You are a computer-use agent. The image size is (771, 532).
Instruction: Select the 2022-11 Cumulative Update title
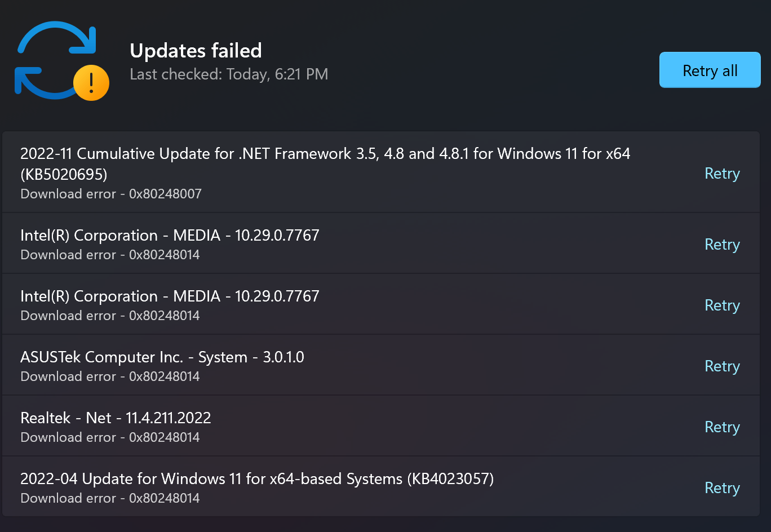325,163
